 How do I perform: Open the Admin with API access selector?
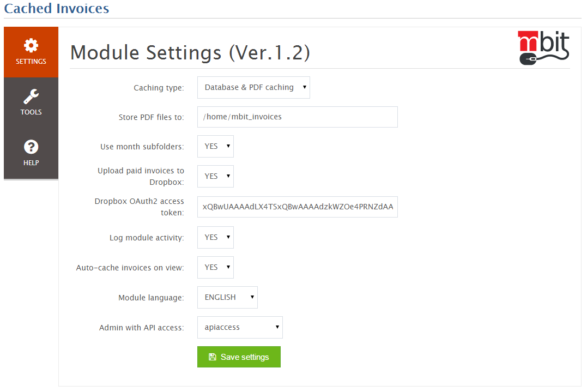point(240,327)
